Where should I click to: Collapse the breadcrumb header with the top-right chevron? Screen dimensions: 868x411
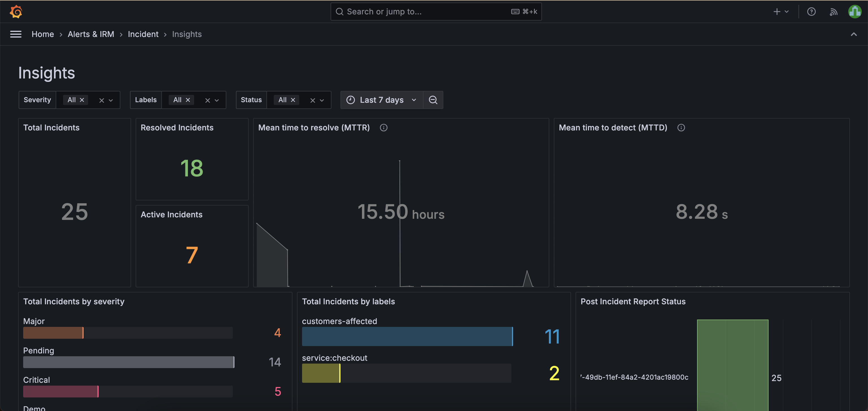tap(854, 34)
